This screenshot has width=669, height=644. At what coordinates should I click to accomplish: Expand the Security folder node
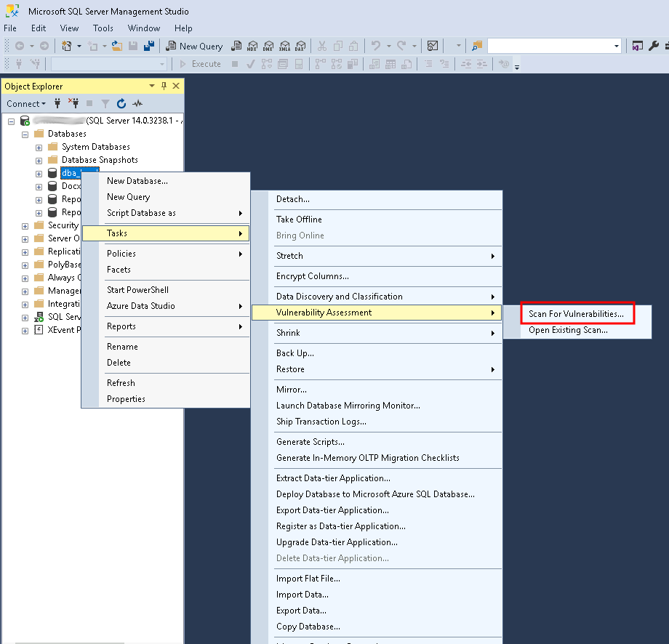(25, 226)
